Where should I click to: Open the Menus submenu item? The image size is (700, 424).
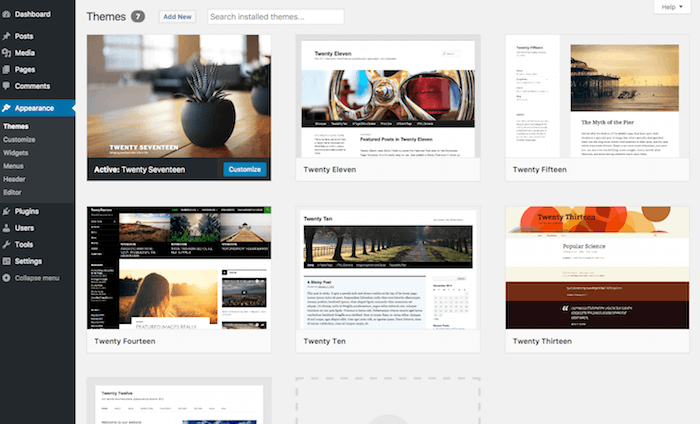point(13,166)
